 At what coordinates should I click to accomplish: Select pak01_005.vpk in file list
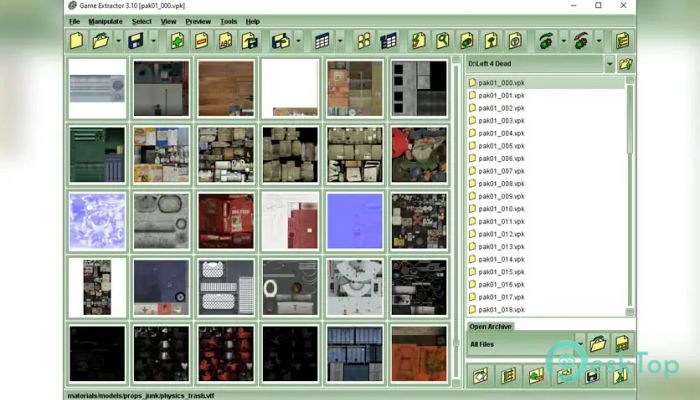tap(546, 146)
